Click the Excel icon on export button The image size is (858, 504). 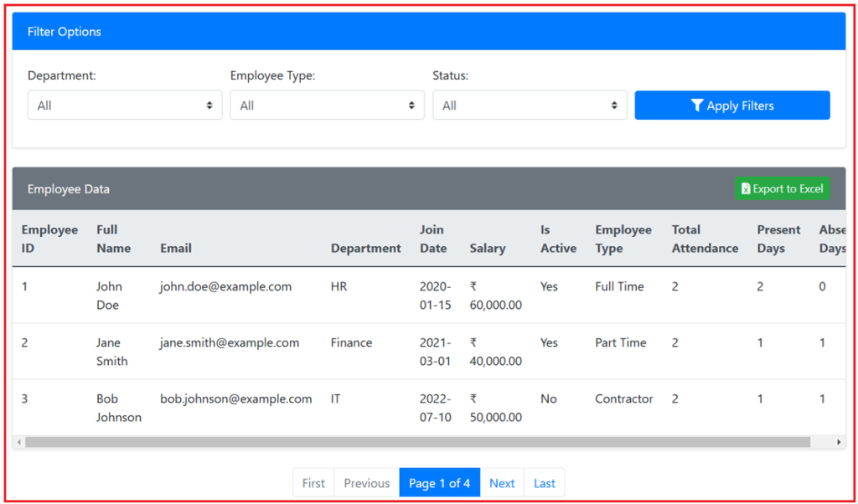(746, 189)
